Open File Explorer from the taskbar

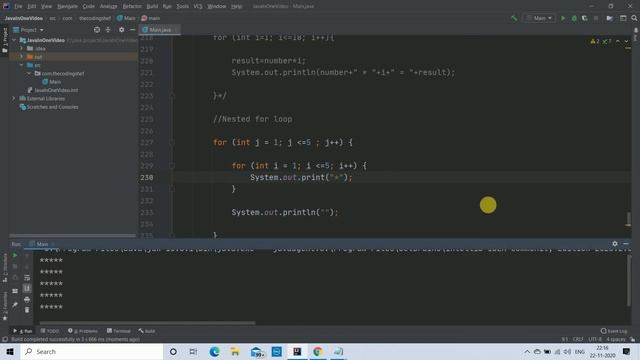point(235,351)
